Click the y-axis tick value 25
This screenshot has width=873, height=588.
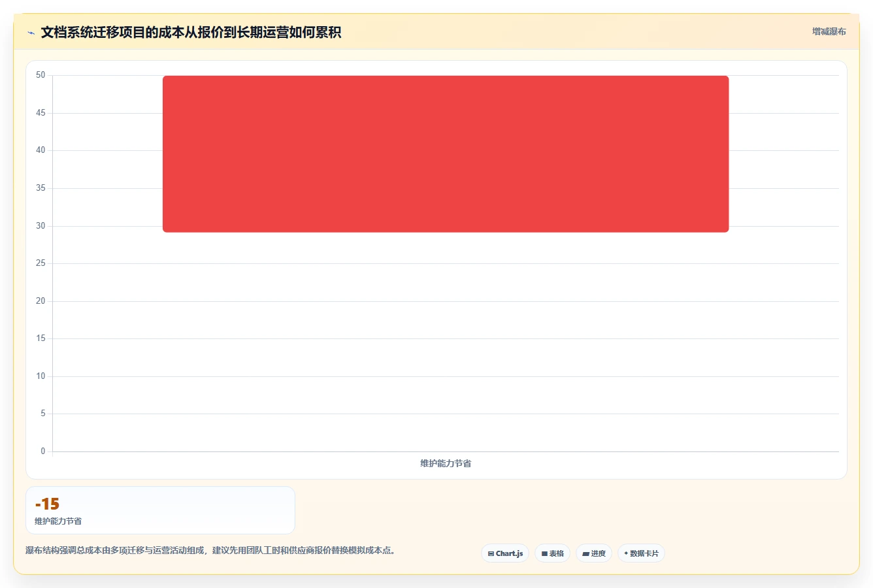[41, 263]
